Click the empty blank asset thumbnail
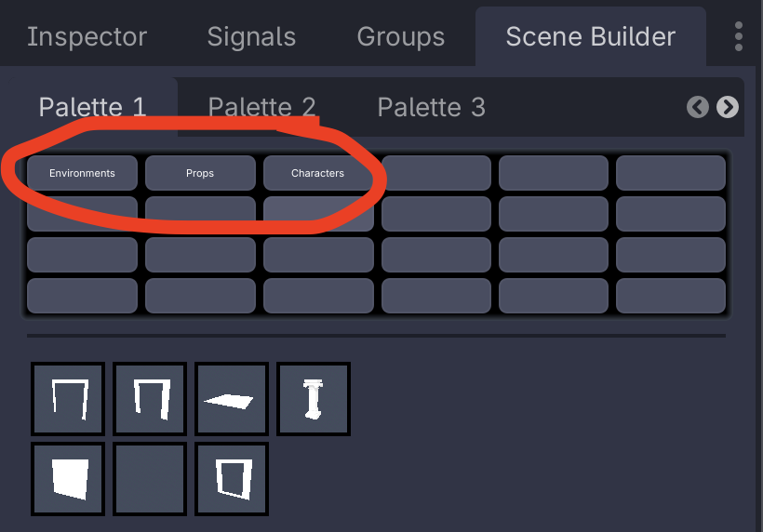 tap(150, 479)
